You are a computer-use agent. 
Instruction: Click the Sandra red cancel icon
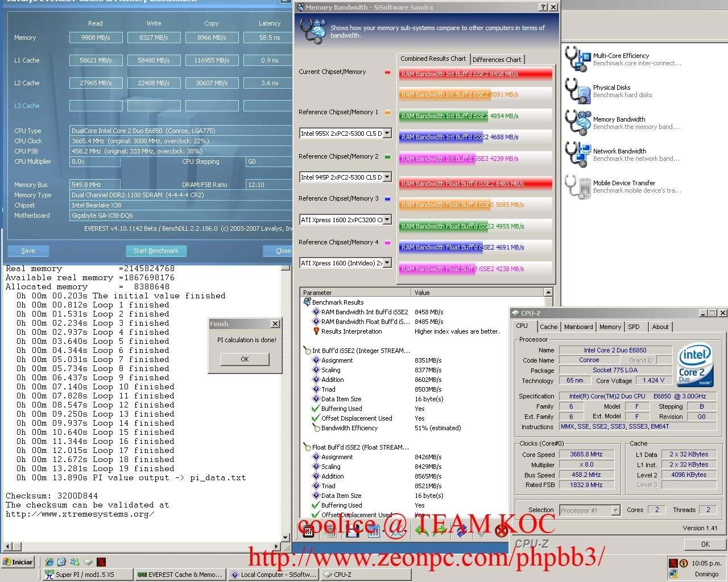501,531
